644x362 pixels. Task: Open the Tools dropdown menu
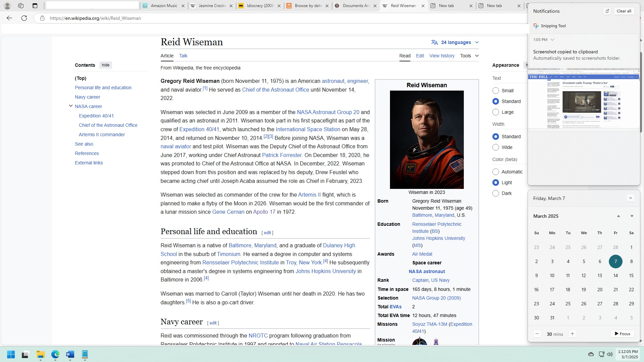coord(469,56)
